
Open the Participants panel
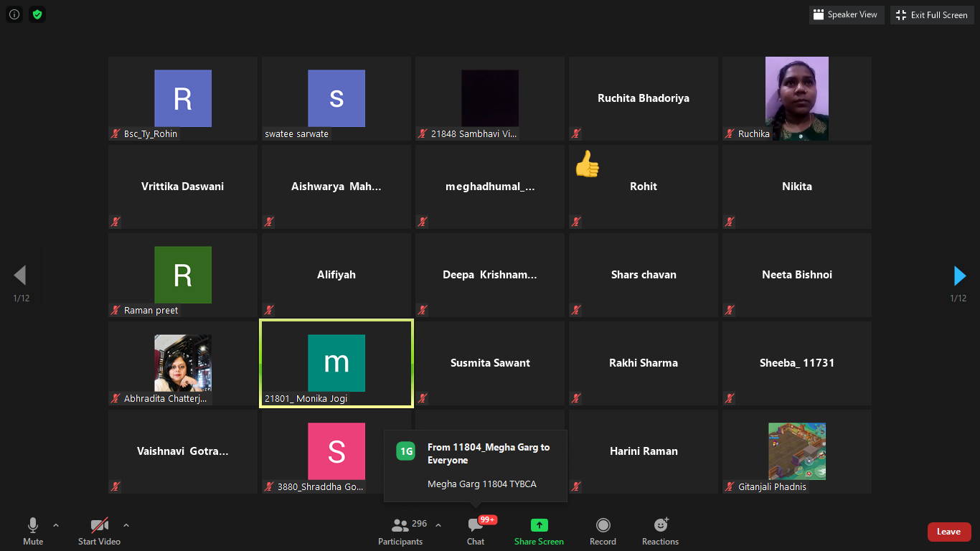click(400, 532)
